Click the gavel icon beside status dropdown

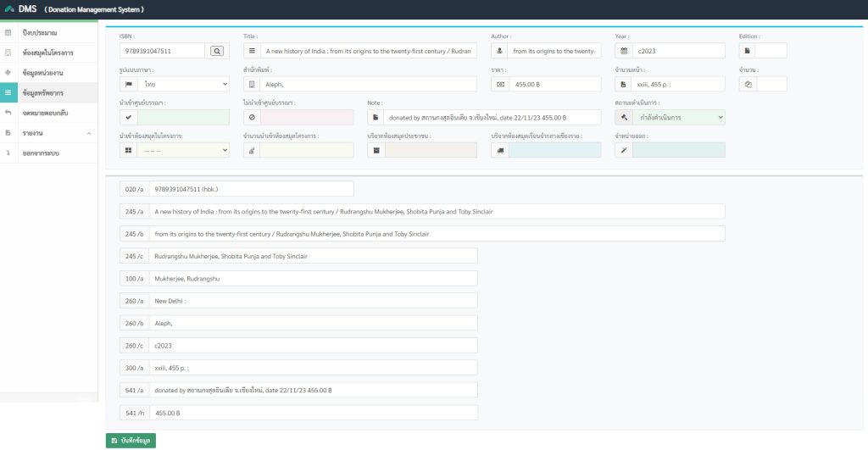pyautogui.click(x=624, y=117)
